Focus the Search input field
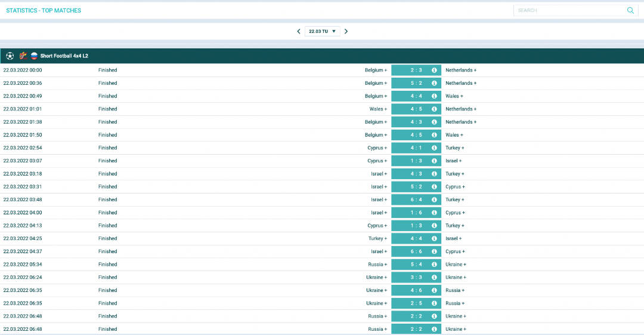This screenshot has width=644, height=335. click(x=569, y=10)
